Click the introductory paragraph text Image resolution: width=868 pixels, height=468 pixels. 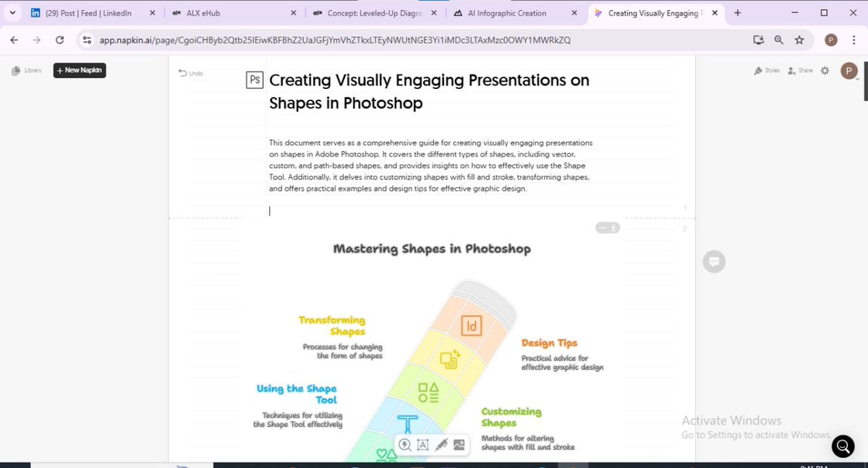point(431,166)
